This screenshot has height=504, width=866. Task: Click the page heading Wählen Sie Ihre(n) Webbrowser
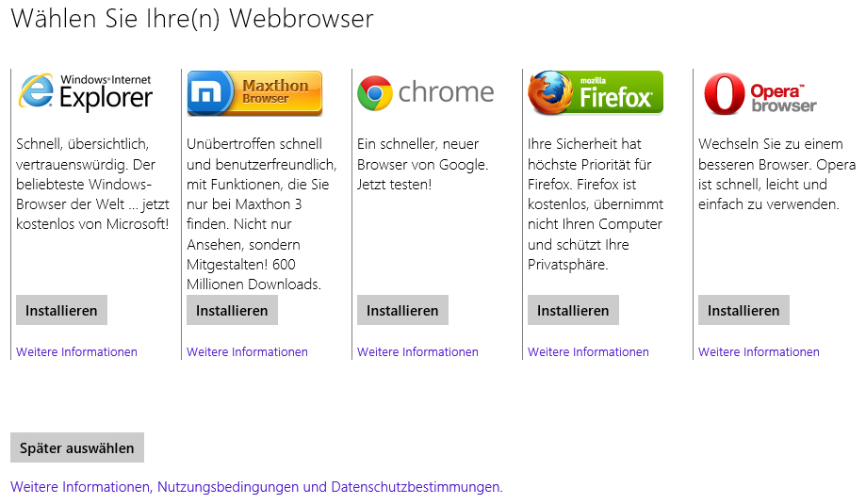coord(192,18)
